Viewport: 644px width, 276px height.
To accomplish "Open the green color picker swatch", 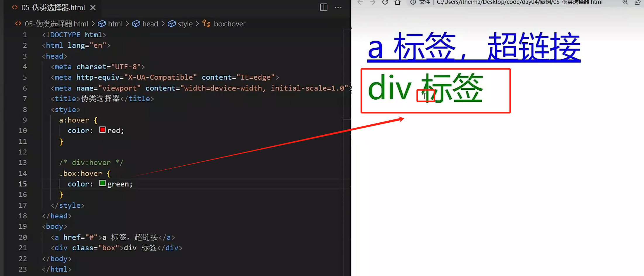I will coord(102,183).
